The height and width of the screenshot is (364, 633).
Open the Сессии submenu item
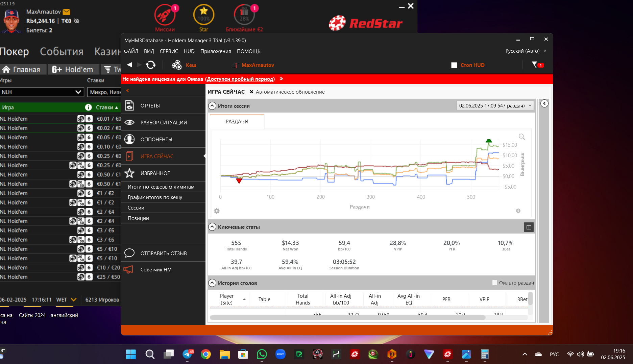163,208
